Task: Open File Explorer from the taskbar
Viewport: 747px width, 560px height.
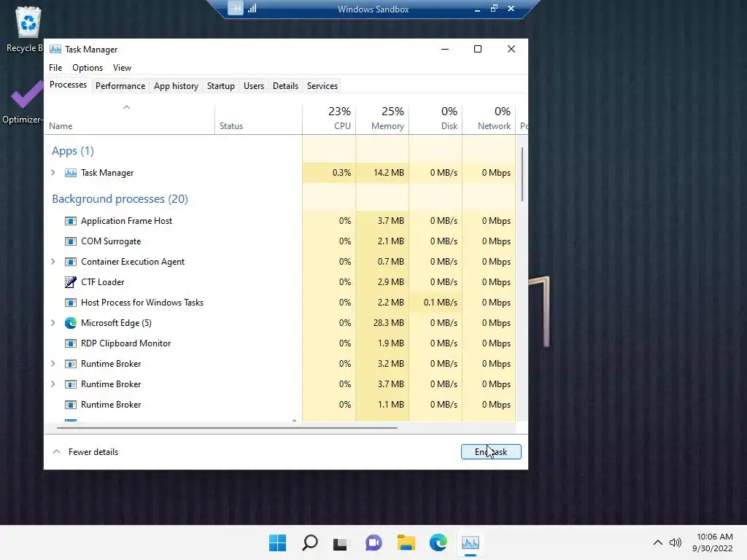Action: [x=406, y=542]
